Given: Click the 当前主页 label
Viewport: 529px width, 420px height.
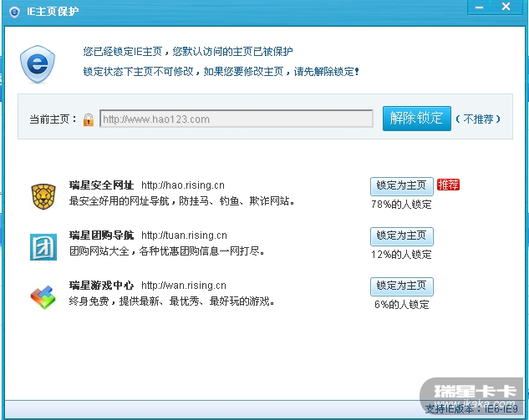Looking at the screenshot, I should 53,119.
